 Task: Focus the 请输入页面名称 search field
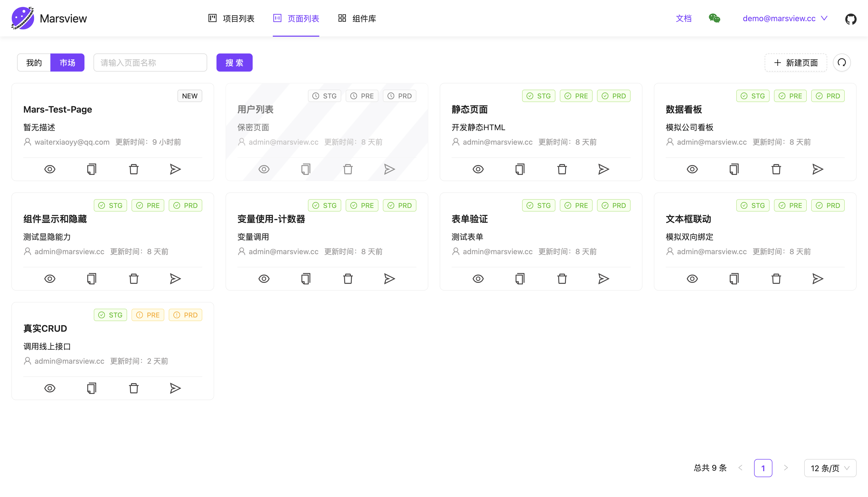150,63
